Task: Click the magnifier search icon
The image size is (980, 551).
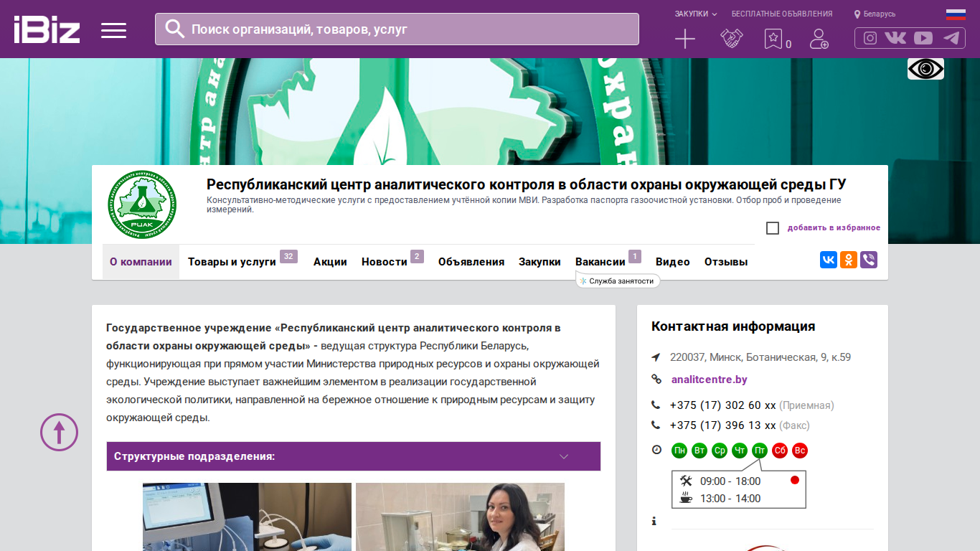Action: 175,29
